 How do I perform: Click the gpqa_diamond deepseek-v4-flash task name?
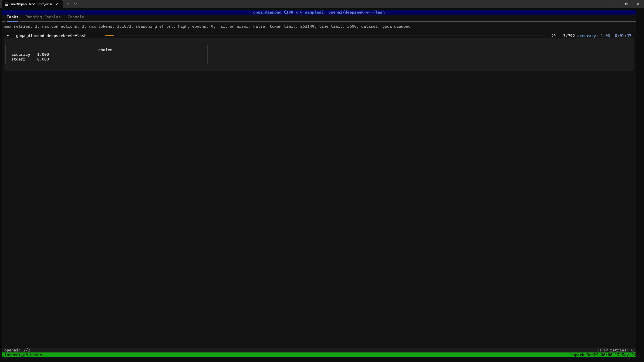click(51, 36)
